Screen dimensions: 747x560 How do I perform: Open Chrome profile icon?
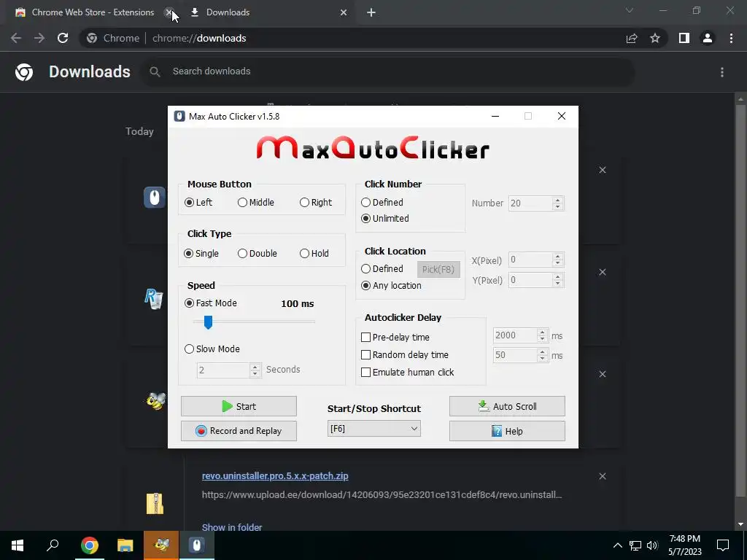pyautogui.click(x=708, y=38)
